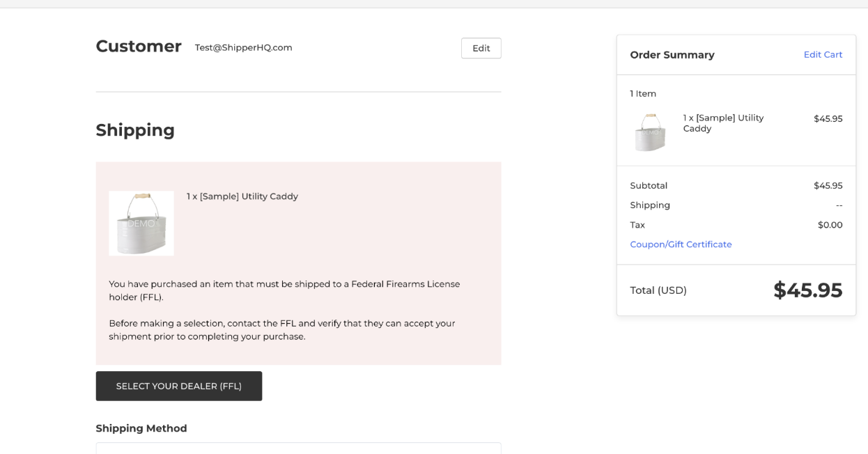Click the Shipping section heading
The height and width of the screenshot is (454, 868).
point(135,130)
